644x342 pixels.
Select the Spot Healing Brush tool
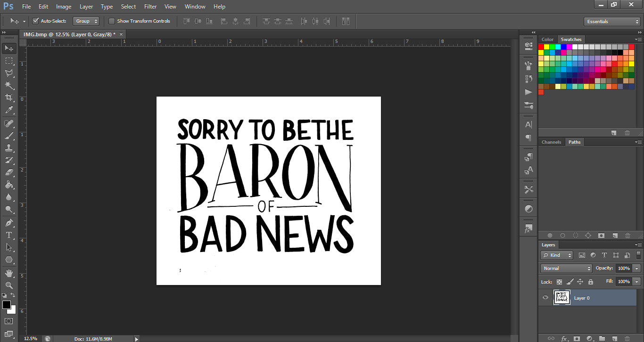click(x=9, y=123)
